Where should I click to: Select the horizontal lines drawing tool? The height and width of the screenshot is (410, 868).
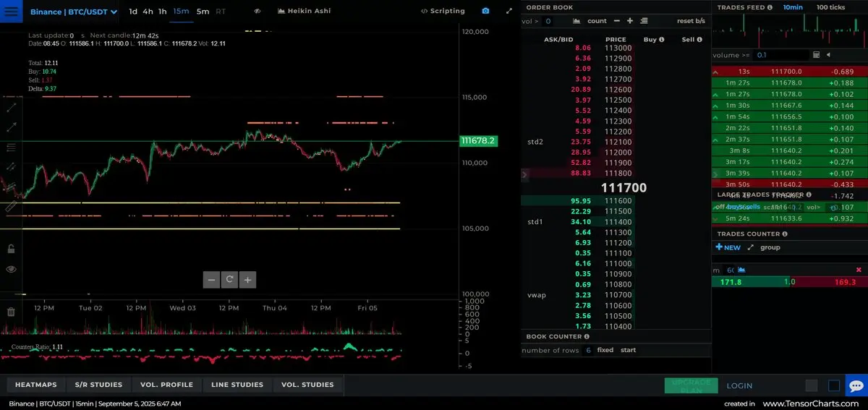[11, 148]
